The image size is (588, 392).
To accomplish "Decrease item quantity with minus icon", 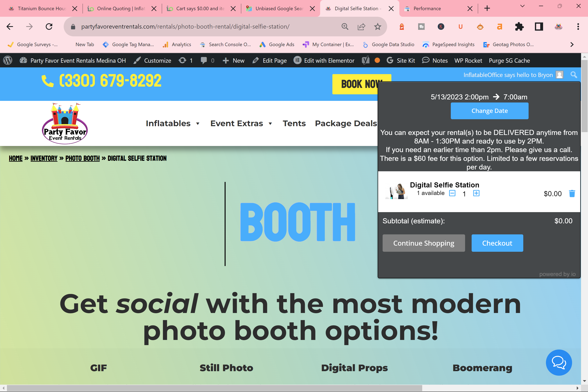I will pos(452,193).
